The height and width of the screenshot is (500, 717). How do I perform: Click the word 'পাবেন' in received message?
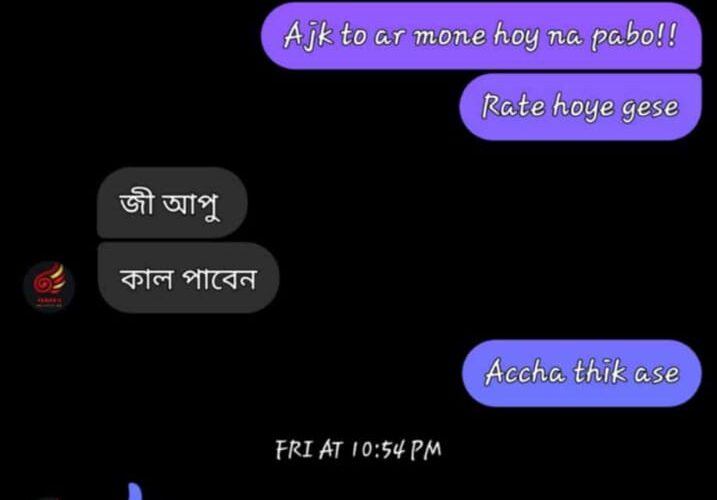(x=219, y=278)
